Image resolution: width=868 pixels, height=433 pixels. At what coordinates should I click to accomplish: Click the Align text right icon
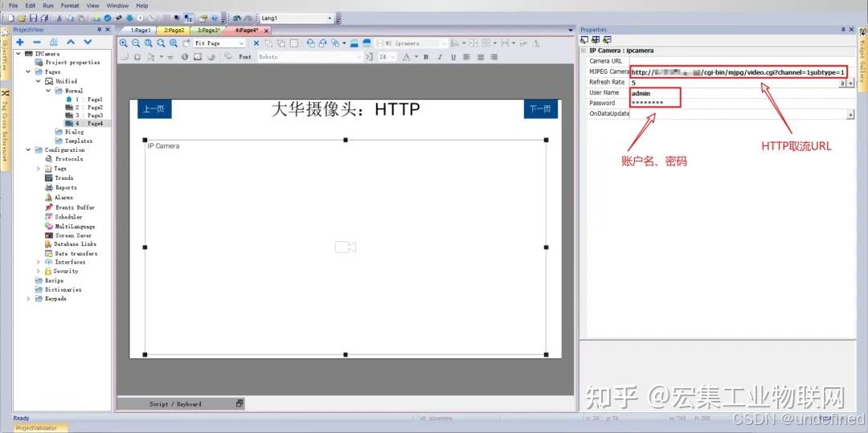(493, 57)
